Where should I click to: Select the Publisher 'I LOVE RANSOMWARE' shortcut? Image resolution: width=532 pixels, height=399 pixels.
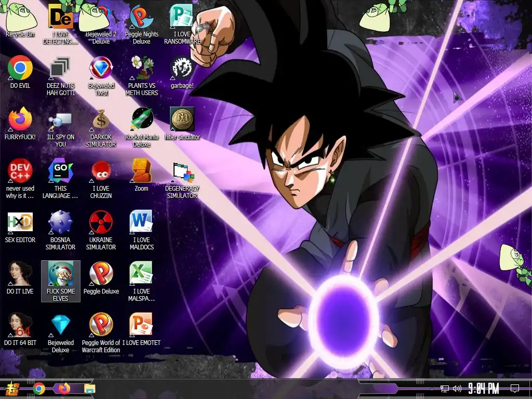click(182, 24)
